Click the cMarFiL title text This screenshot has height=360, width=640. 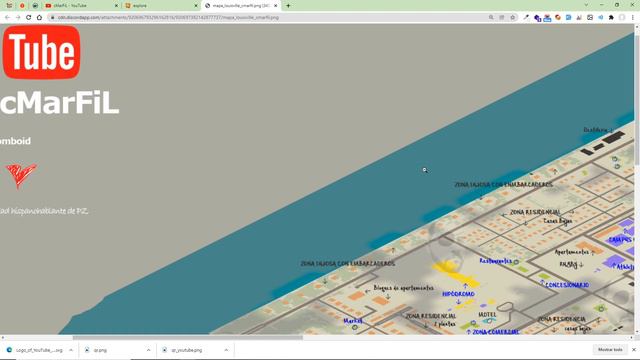(x=59, y=103)
